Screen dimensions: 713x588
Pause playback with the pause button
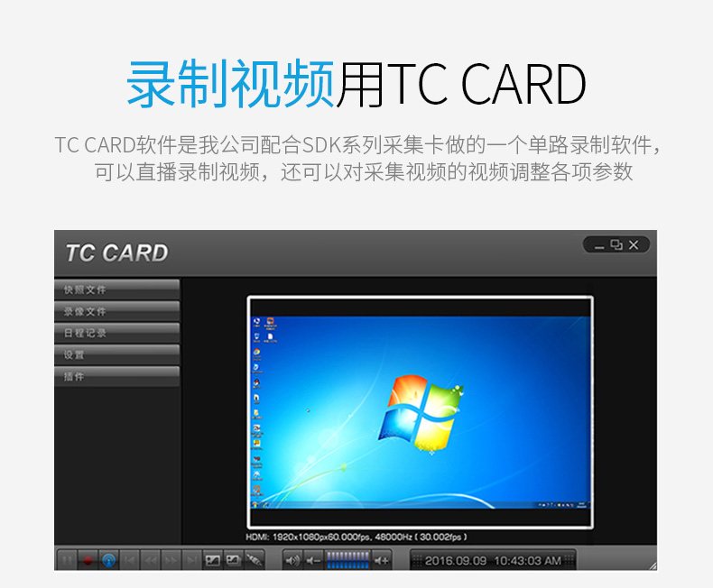(68, 560)
